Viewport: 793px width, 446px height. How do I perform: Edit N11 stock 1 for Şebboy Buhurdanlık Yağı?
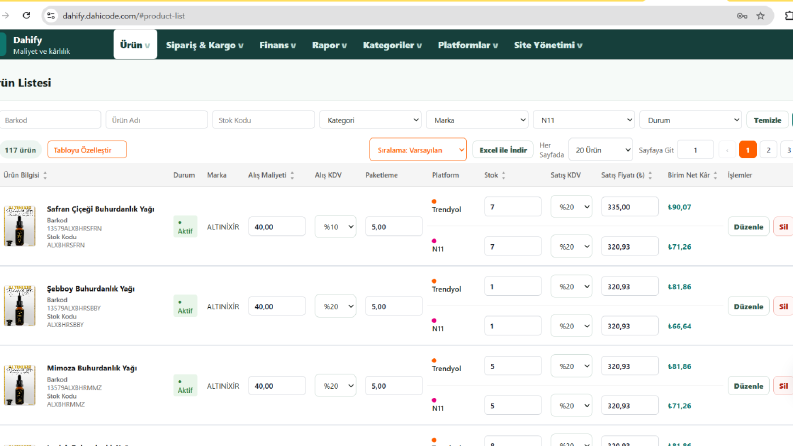tap(512, 326)
